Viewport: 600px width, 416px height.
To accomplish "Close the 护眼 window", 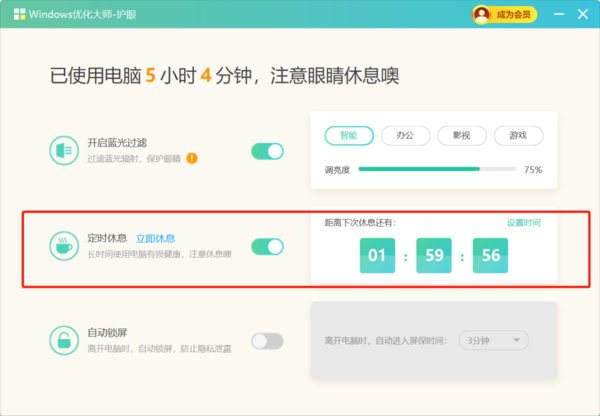I will click(583, 14).
